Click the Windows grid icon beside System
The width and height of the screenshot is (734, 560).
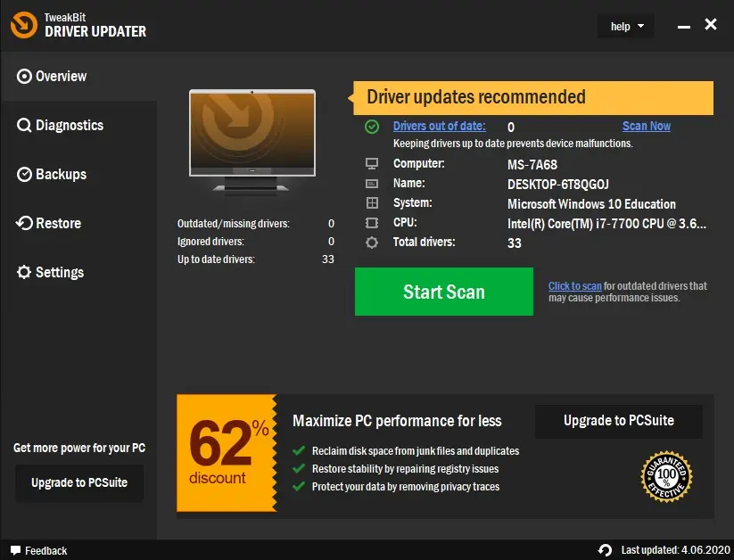click(372, 202)
